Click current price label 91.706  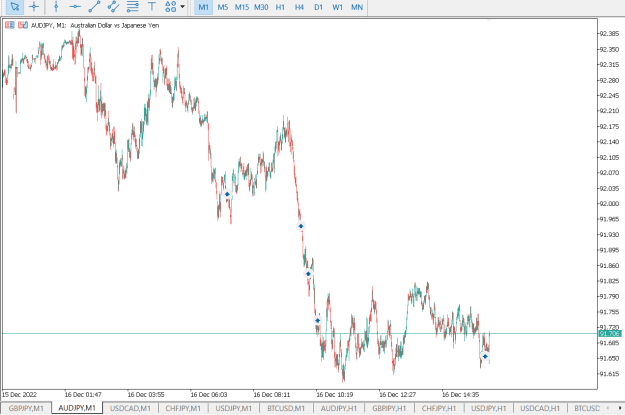609,333
